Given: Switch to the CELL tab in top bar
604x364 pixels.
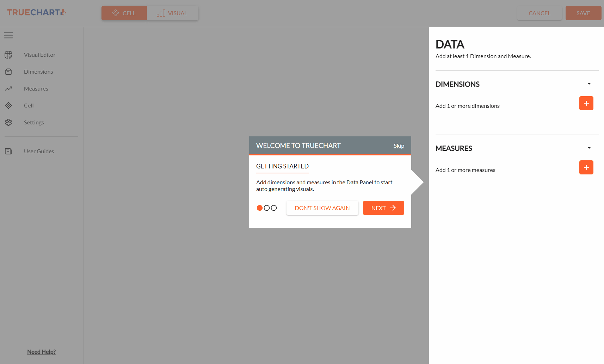Looking at the screenshot, I should tap(124, 13).
